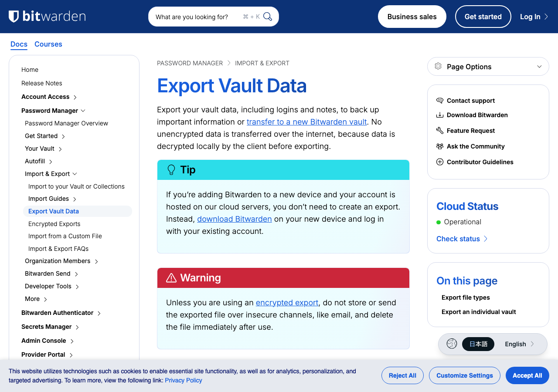Collapse the Password Manager section
This screenshot has width=558, height=392.
(x=83, y=111)
